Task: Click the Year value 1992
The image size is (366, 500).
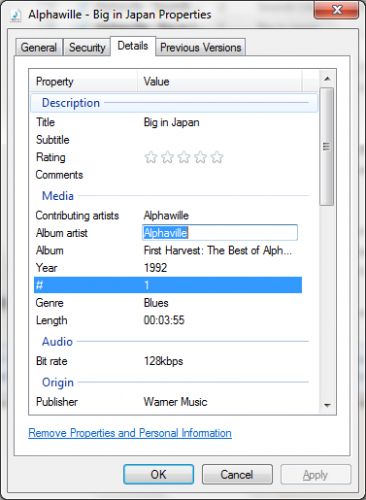Action: (155, 268)
